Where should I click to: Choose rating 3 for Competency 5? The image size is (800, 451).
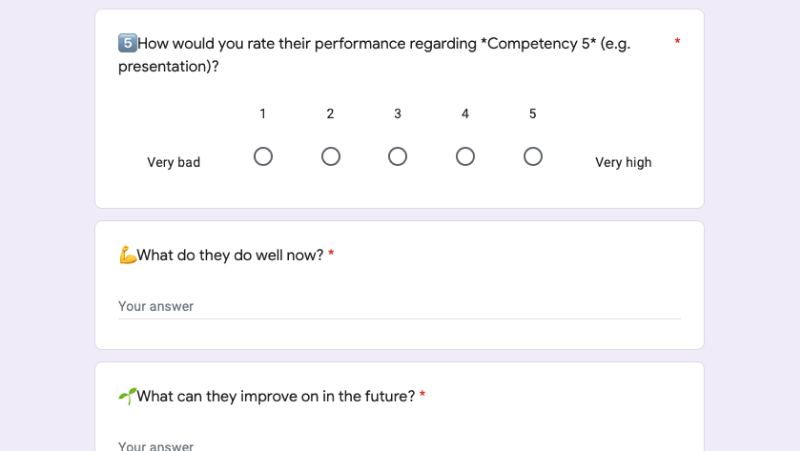point(398,157)
